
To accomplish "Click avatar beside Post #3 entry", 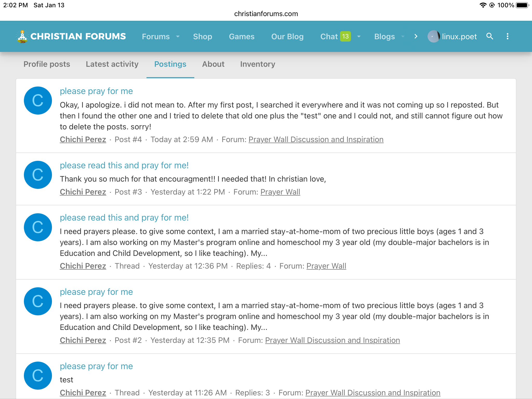I will 38,175.
